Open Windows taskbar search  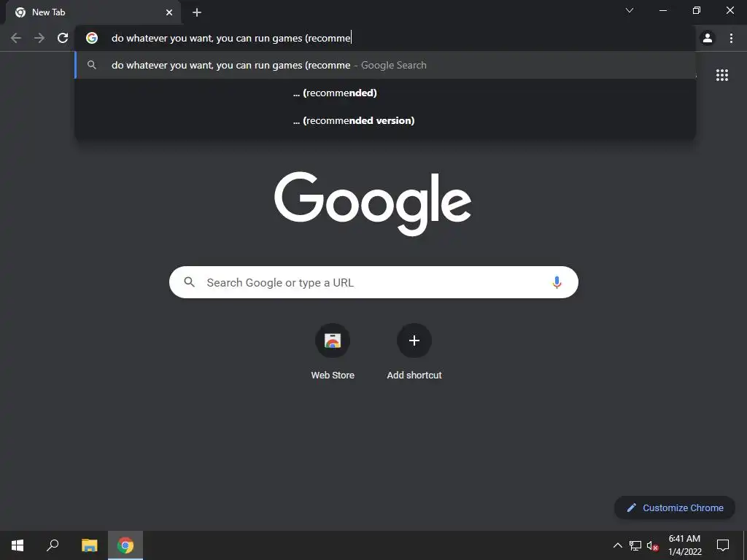pyautogui.click(x=53, y=545)
